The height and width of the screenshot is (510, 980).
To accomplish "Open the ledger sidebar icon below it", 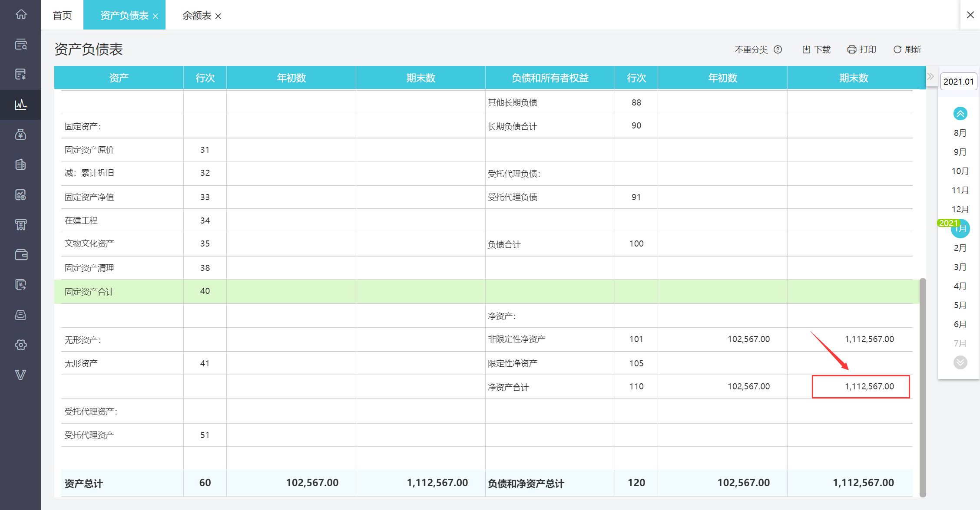I will tap(21, 74).
